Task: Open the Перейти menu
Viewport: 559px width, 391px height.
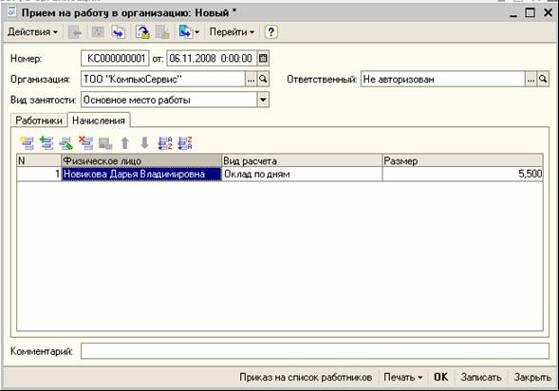Action: [232, 32]
